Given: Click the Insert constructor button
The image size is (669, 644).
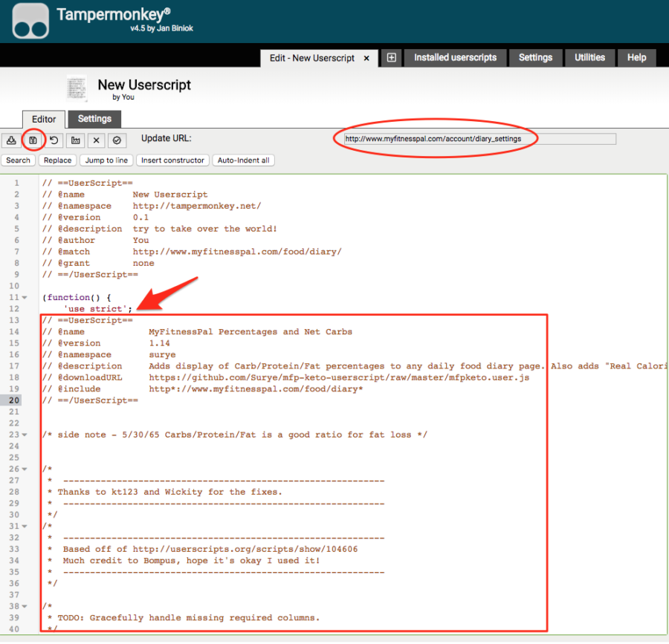Looking at the screenshot, I should tap(172, 160).
